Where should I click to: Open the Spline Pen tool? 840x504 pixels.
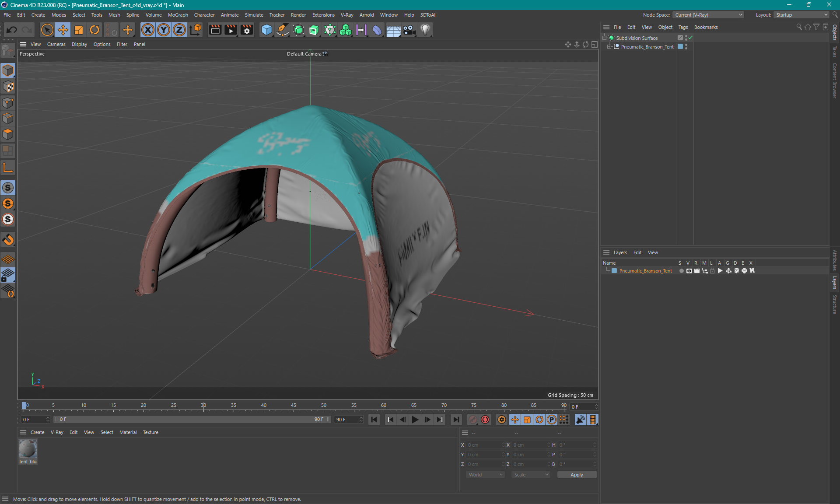tap(283, 30)
